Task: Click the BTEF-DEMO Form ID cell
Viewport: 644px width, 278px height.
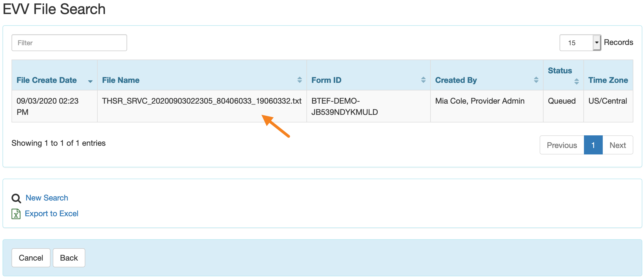Action: tap(344, 106)
